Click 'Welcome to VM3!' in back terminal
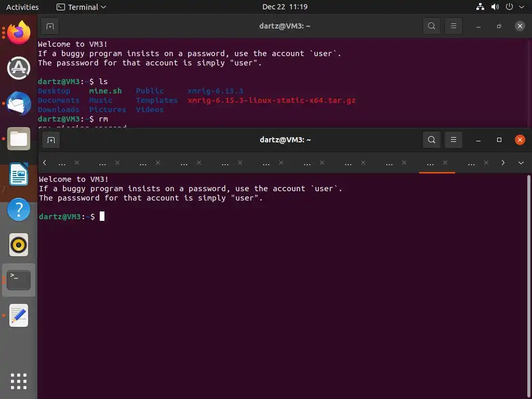532x399 pixels. (x=73, y=44)
